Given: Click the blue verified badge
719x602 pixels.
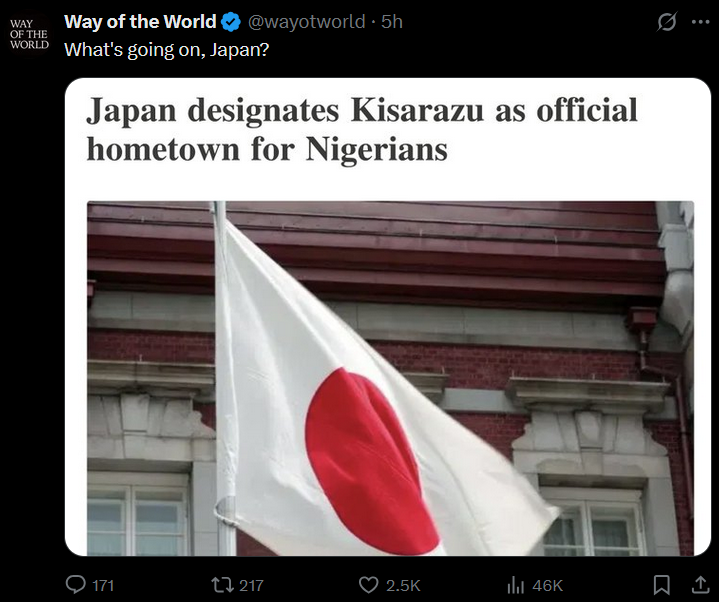Looking at the screenshot, I should (x=231, y=22).
